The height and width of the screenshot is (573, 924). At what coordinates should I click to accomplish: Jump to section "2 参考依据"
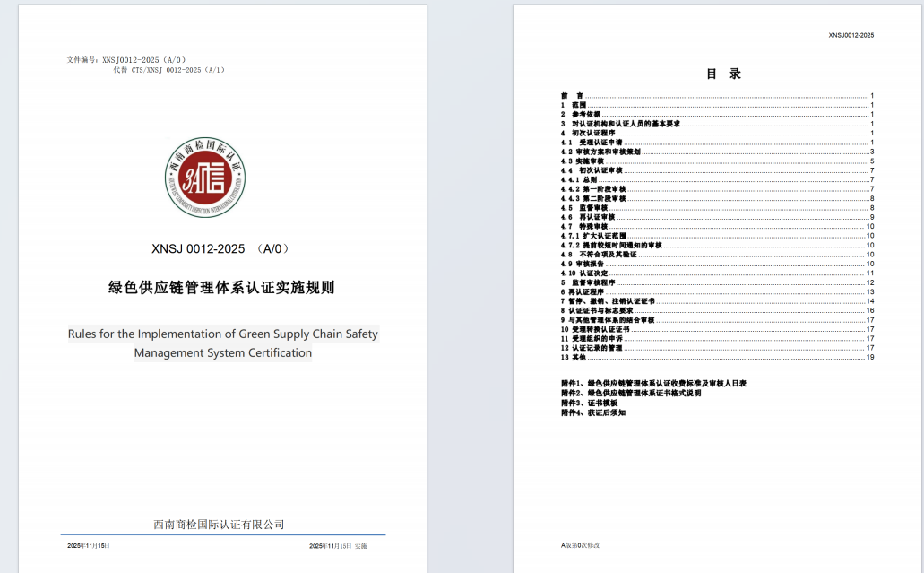[580, 114]
